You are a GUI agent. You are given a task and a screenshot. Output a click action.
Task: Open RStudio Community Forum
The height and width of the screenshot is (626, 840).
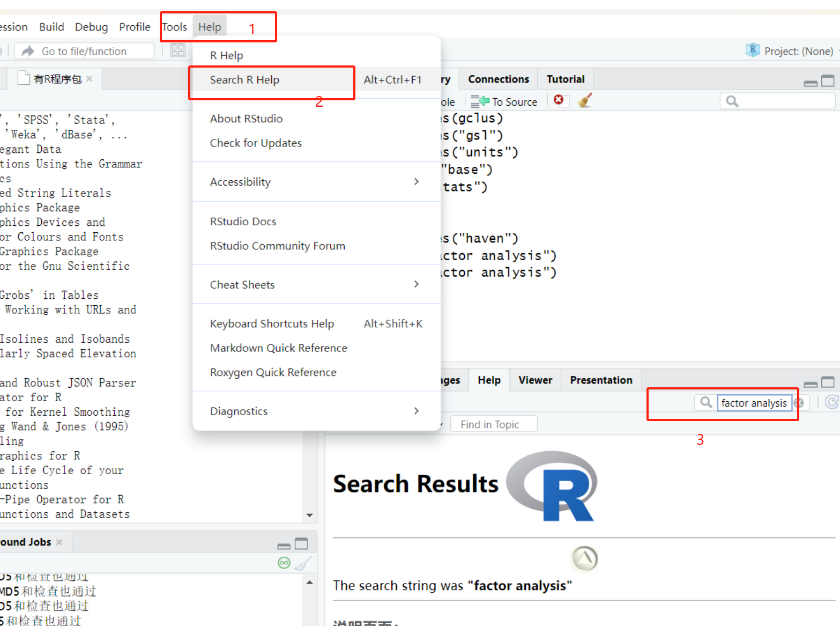tap(316, 246)
